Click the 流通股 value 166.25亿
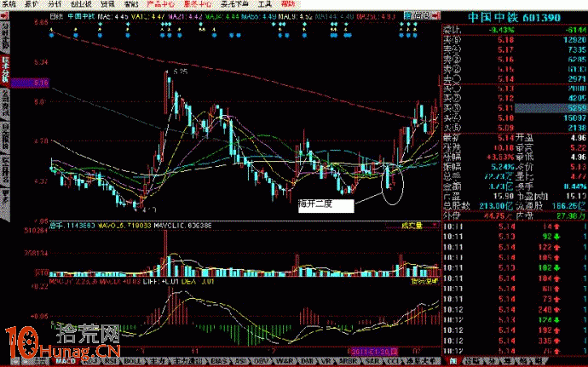Viewport: 588px width, 367px height. tap(569, 206)
